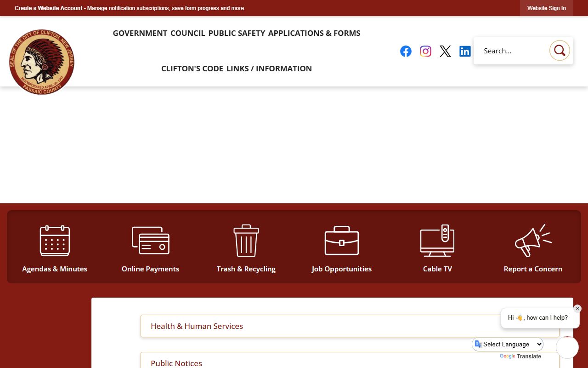
Task: Open Cable TV monitor icon
Action: tap(437, 241)
